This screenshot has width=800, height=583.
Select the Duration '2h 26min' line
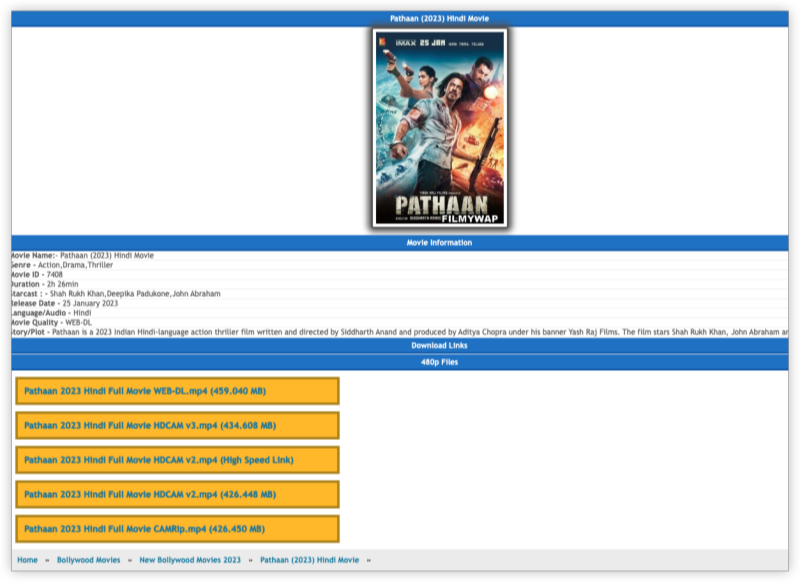(400, 284)
